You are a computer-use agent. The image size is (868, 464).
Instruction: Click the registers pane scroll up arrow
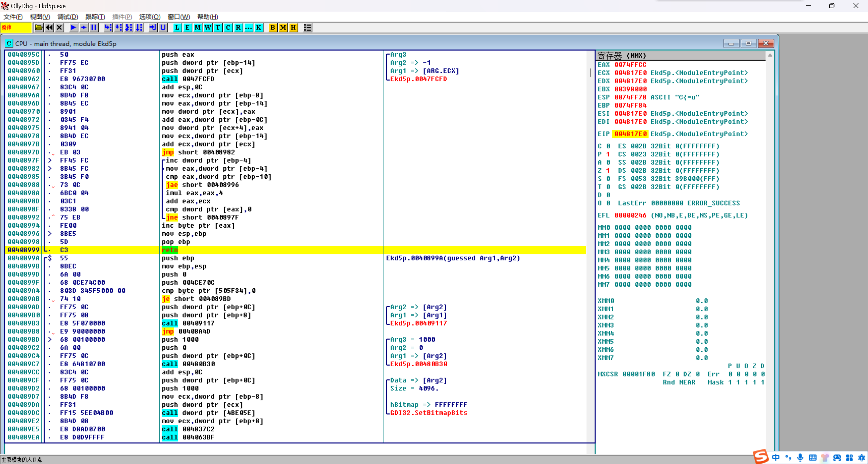[770, 55]
